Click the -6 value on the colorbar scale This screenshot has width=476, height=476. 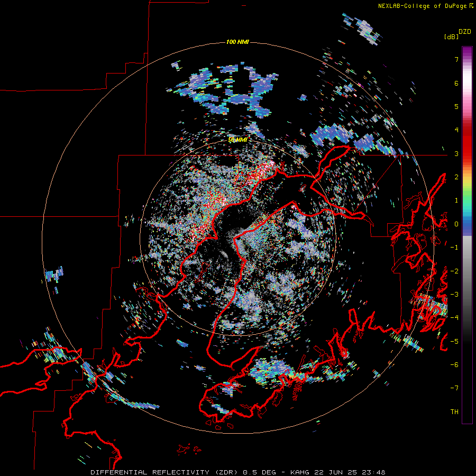[454, 365]
